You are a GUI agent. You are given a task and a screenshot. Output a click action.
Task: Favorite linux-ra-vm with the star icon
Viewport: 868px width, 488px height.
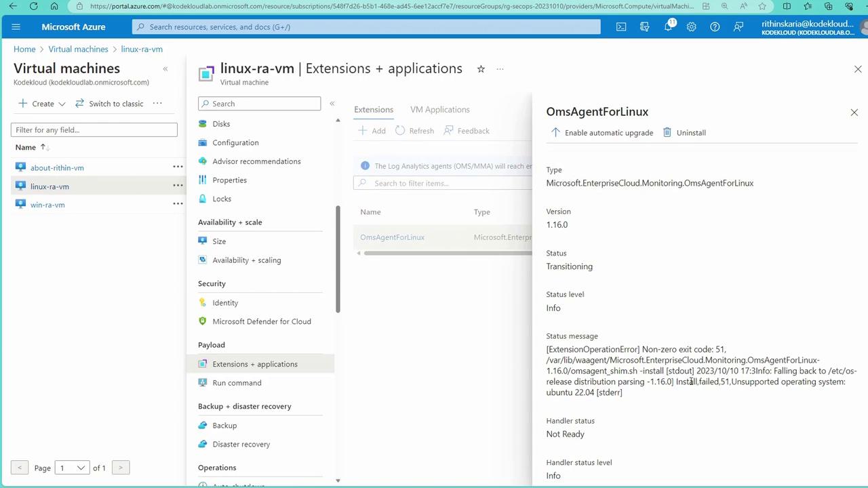click(481, 69)
